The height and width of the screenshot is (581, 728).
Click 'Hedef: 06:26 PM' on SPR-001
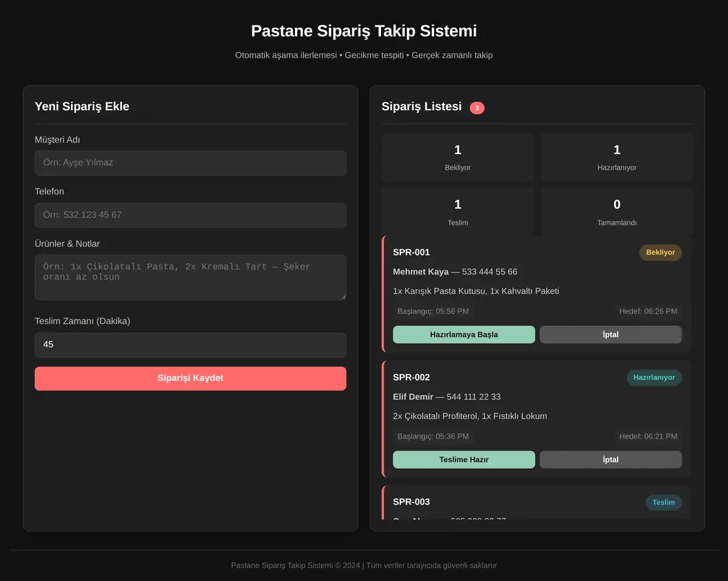pos(649,311)
